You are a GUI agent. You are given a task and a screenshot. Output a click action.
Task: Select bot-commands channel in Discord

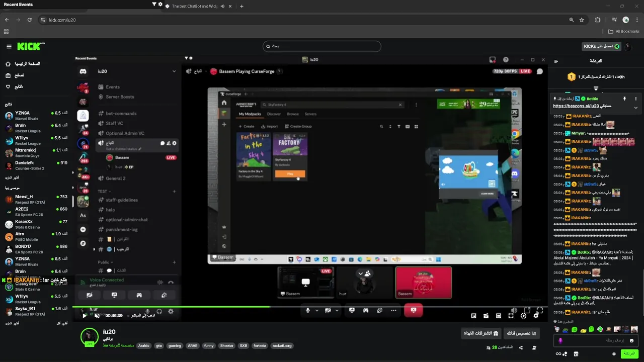(121, 114)
